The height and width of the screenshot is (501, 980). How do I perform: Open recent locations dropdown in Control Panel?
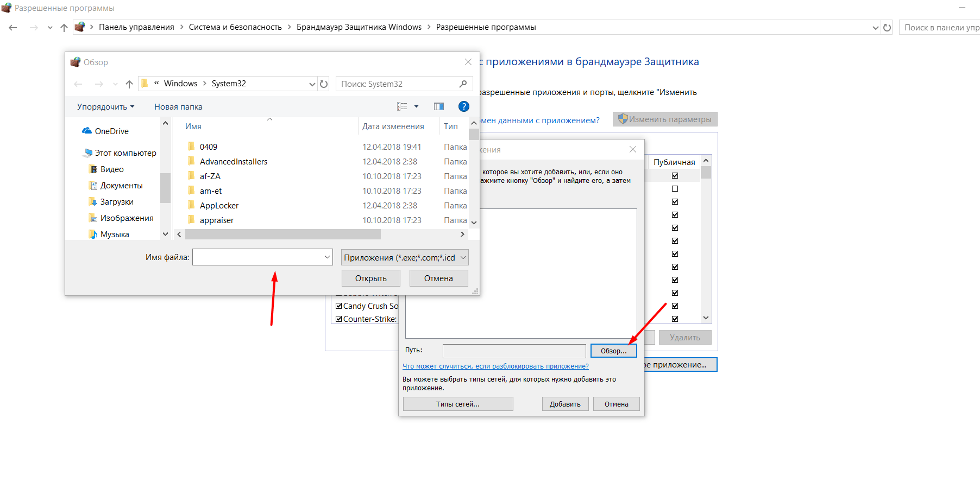coord(50,27)
